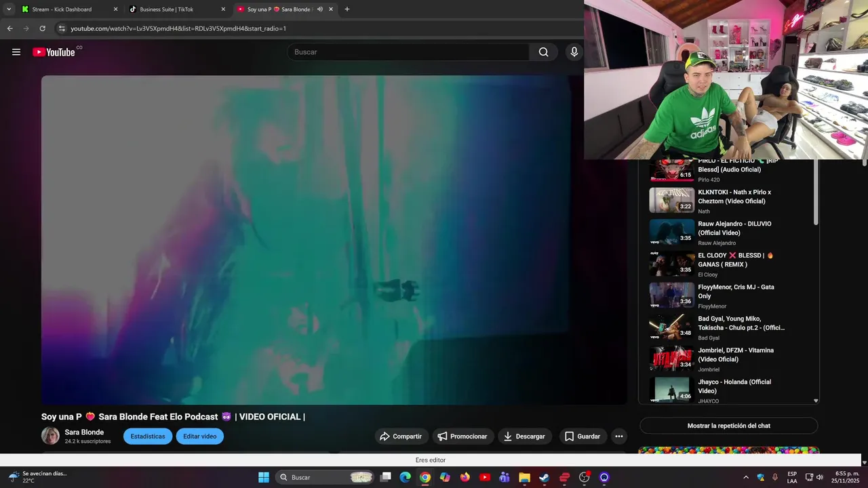Click the Estadísticas button

coord(148,436)
